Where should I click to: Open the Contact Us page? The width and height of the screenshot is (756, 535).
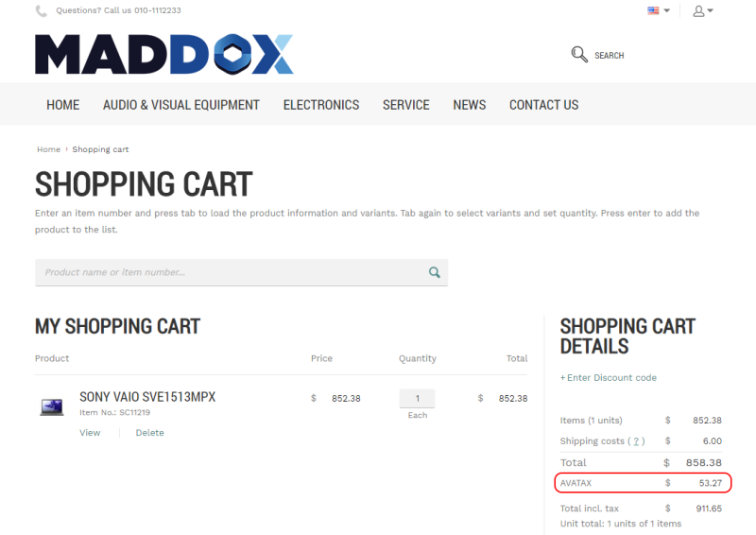click(x=543, y=105)
